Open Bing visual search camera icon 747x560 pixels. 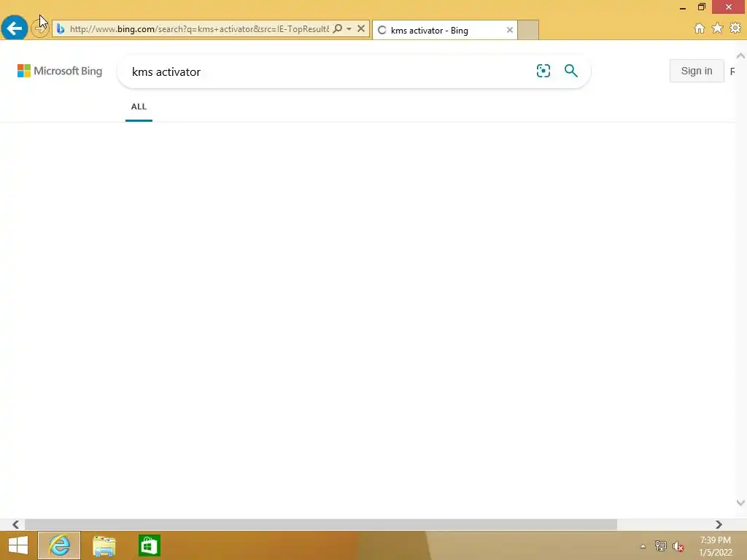tap(543, 71)
